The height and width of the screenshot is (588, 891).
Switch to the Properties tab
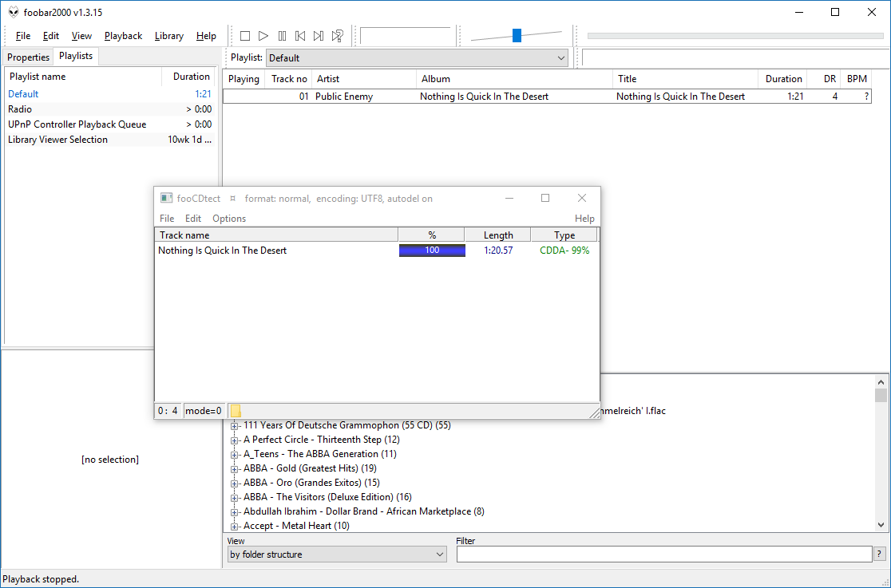[28, 57]
